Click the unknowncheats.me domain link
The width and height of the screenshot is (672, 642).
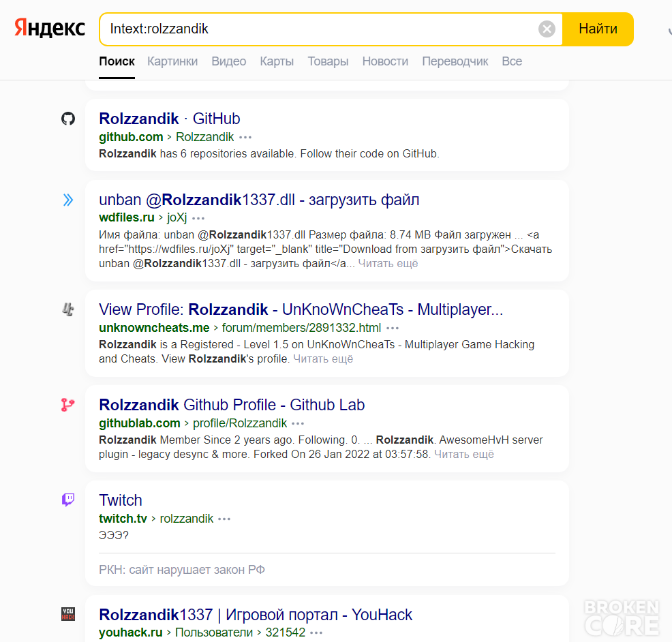coord(154,328)
